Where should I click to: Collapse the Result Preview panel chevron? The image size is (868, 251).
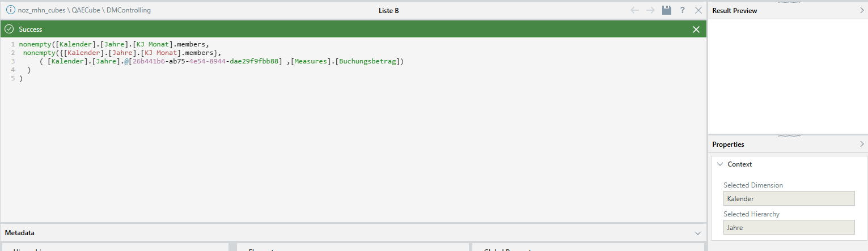click(862, 10)
